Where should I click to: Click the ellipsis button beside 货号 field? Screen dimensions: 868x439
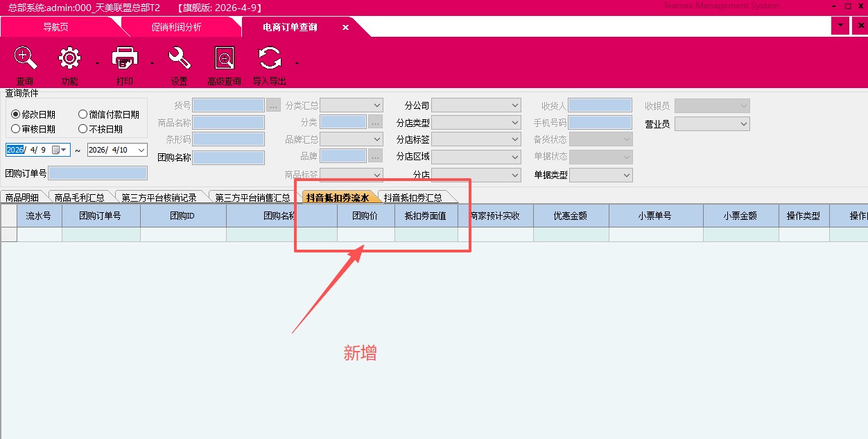(273, 105)
